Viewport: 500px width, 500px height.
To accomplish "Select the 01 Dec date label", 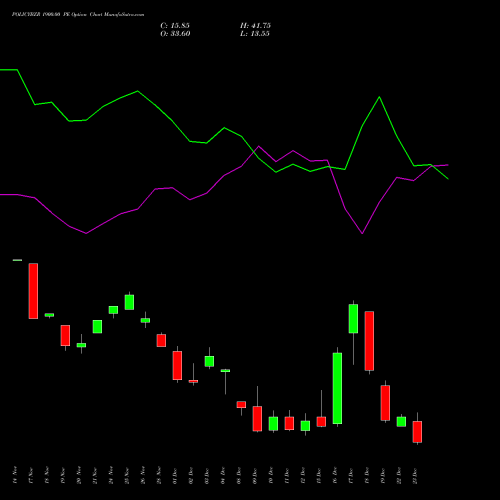I will tap(175, 475).
